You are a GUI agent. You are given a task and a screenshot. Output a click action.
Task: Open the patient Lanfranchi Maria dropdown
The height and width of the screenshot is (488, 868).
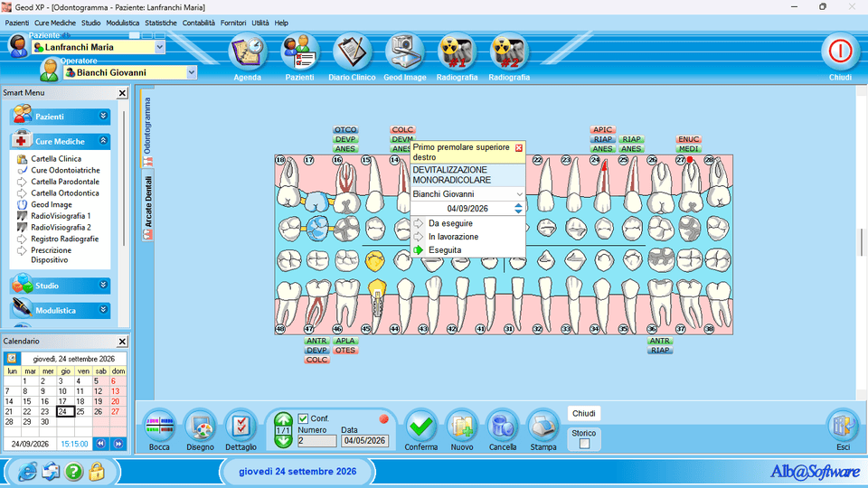[159, 48]
